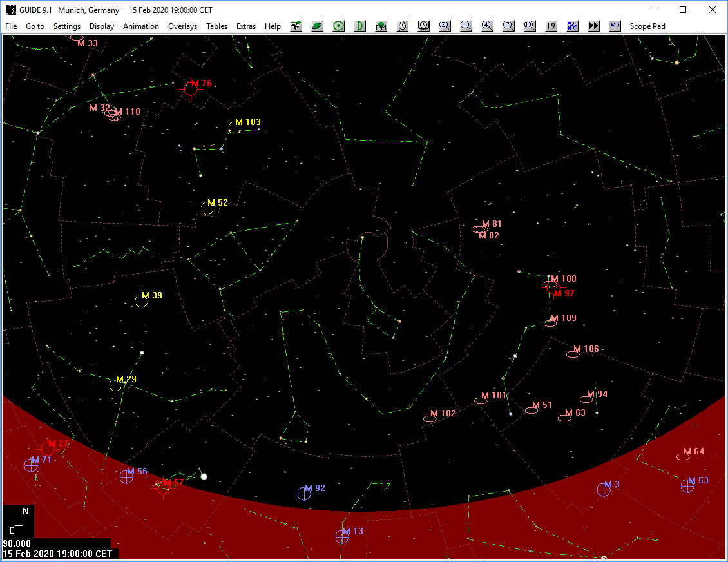
Task: Select the magnifier zoom level 10 icon
Action: click(530, 26)
